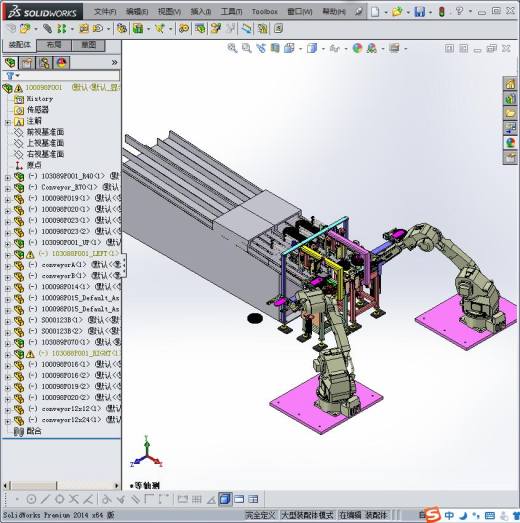This screenshot has height=523, width=520.
Task: Toggle two-view viewport layout button
Action: [x=239, y=499]
